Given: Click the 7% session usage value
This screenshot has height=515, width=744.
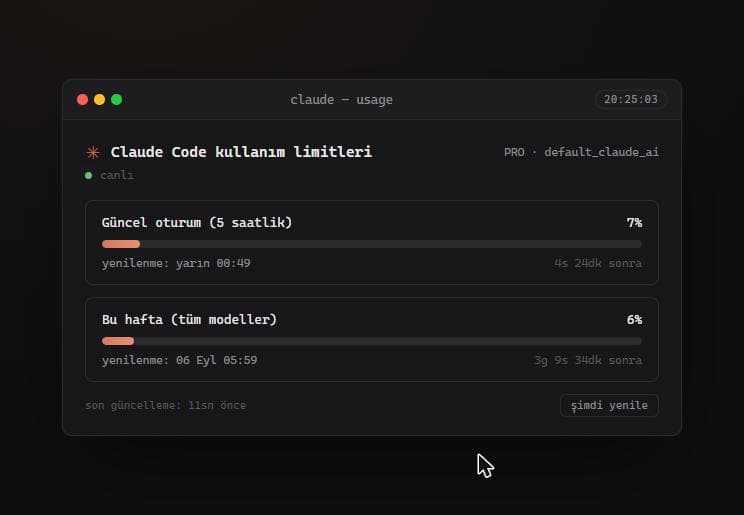Looking at the screenshot, I should pos(634,222).
